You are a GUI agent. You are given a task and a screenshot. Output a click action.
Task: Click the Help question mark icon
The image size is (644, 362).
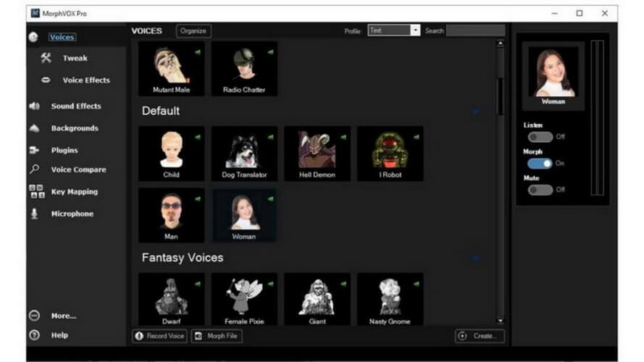pyautogui.click(x=35, y=335)
